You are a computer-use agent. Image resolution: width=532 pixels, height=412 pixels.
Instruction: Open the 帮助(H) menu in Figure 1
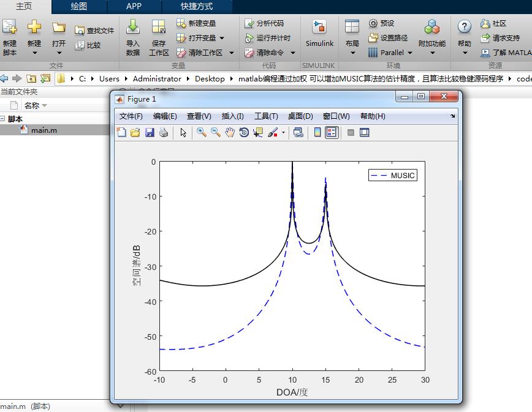pos(373,116)
